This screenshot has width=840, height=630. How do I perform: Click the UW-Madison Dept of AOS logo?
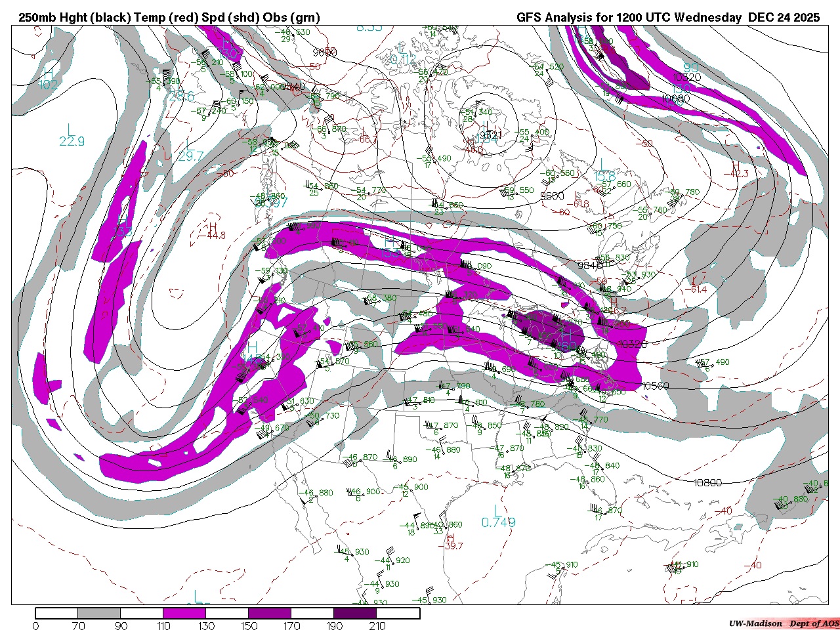(784, 623)
